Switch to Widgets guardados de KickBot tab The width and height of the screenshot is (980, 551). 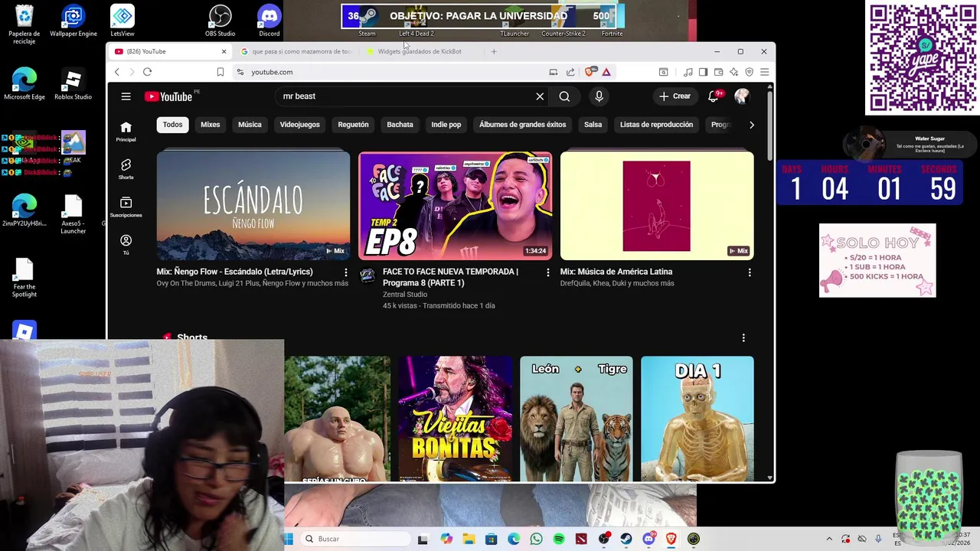420,51
